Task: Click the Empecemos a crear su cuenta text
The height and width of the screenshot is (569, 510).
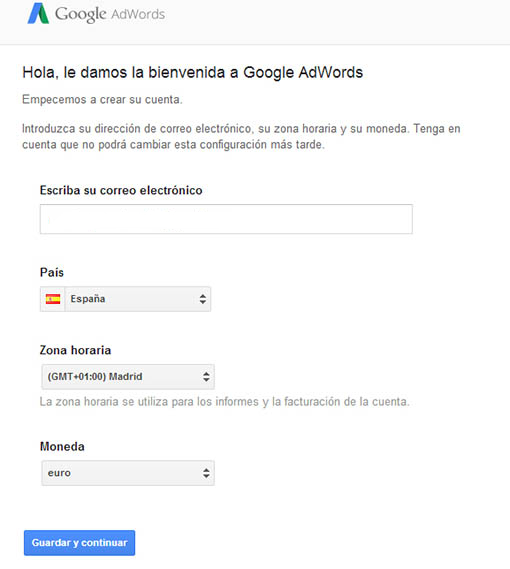Action: (102, 99)
